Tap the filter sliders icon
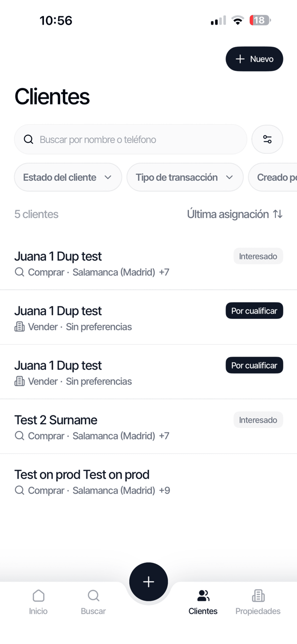The height and width of the screenshot is (644, 297). (267, 139)
